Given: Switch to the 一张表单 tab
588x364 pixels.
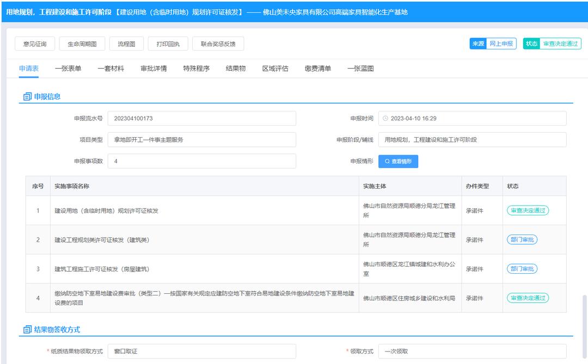Looking at the screenshot, I should point(68,69).
